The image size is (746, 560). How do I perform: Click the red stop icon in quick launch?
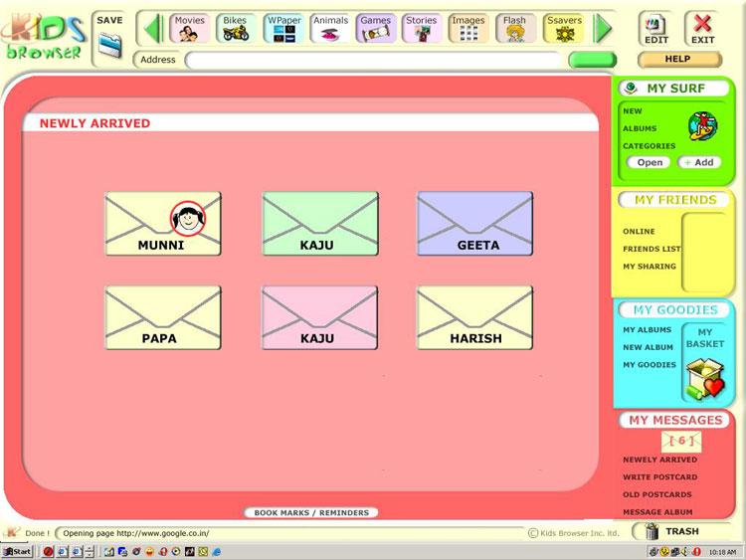pos(48,552)
